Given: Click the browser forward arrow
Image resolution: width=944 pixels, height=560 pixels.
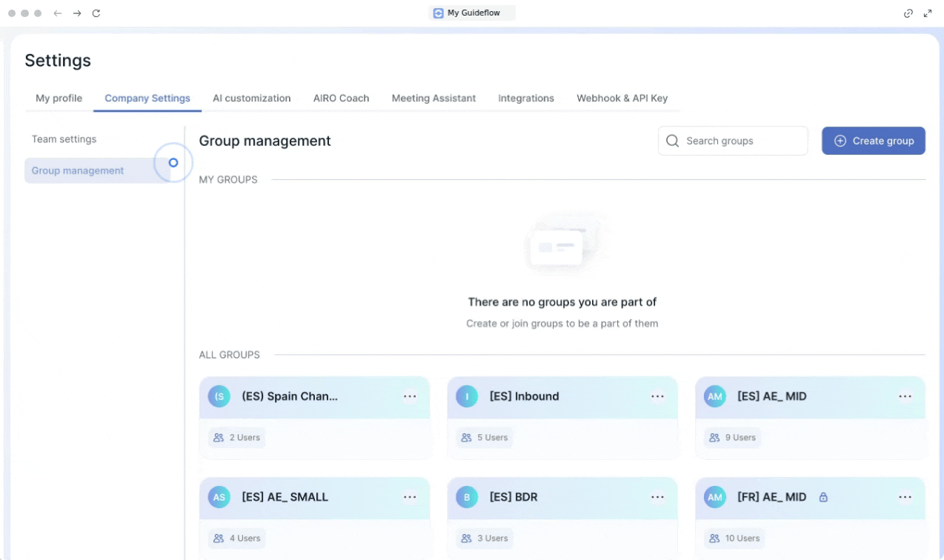Looking at the screenshot, I should pos(77,13).
